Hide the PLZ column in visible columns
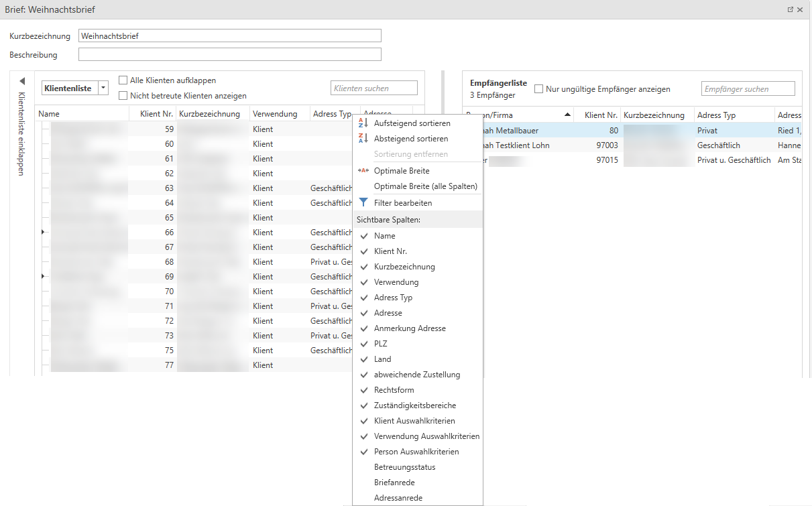 click(380, 344)
